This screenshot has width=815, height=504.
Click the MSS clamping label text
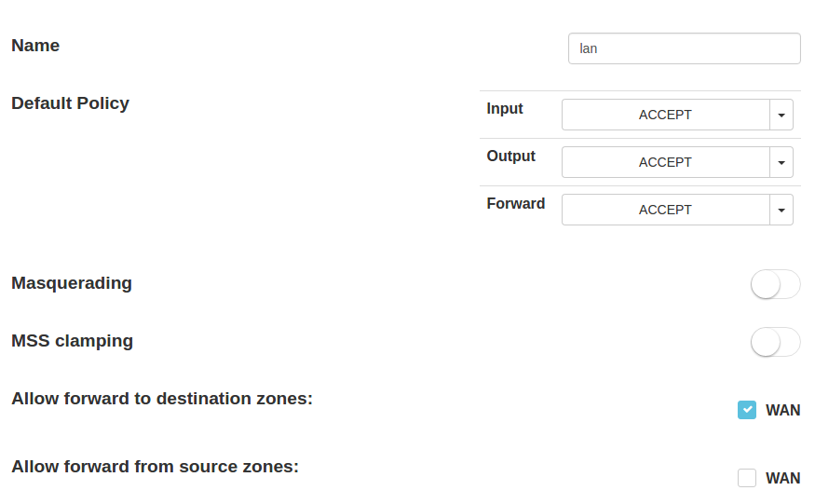[72, 341]
